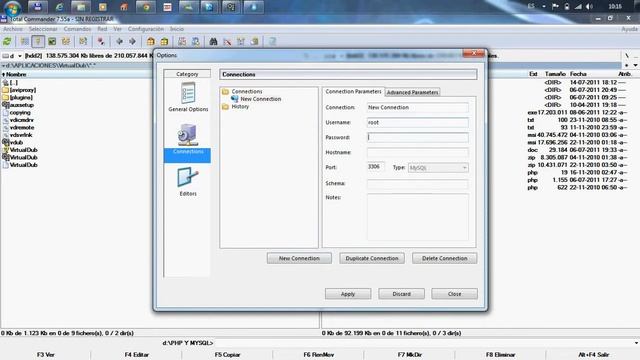Open the right panel directory history arrow
The image size is (640, 360).
(635, 65)
